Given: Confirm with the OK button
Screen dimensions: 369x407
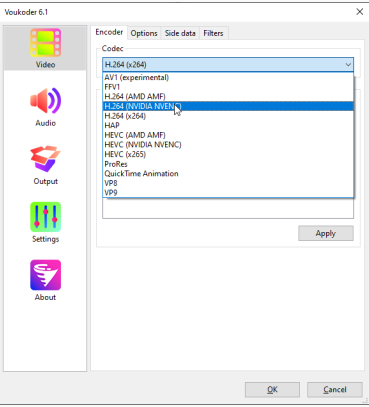Looking at the screenshot, I should click(x=272, y=389).
